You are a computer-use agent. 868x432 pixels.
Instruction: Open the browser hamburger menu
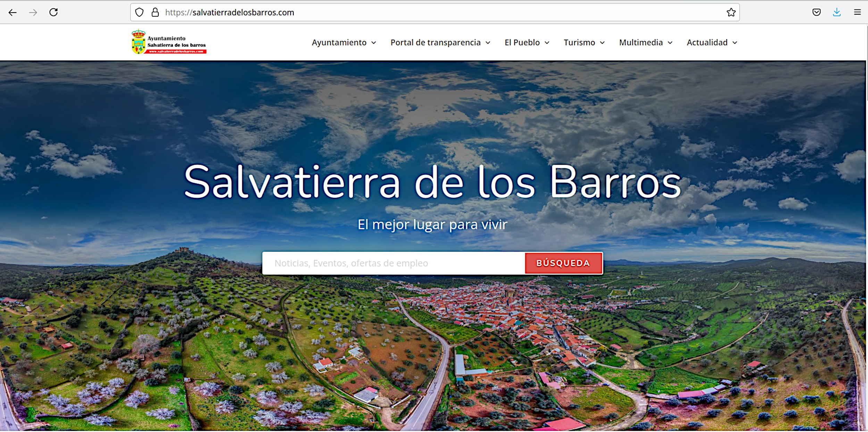tap(857, 13)
